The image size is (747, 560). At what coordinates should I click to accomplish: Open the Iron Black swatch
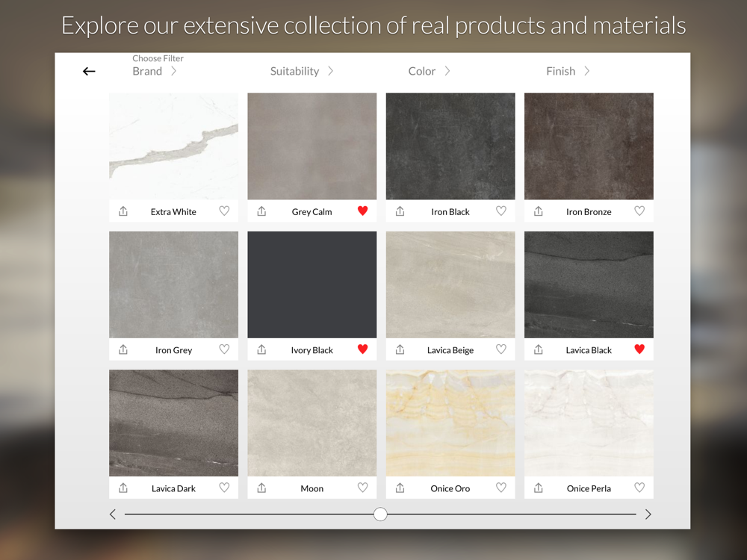450,146
